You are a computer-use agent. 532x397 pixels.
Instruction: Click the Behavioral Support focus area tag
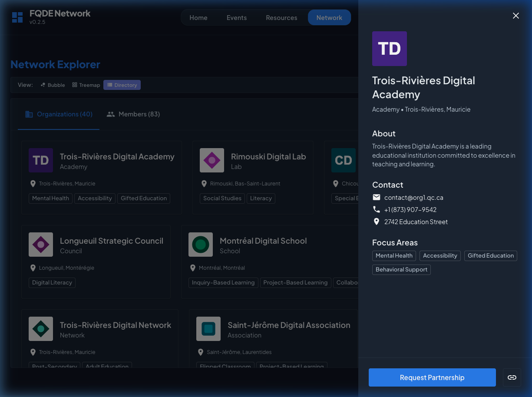click(401, 270)
